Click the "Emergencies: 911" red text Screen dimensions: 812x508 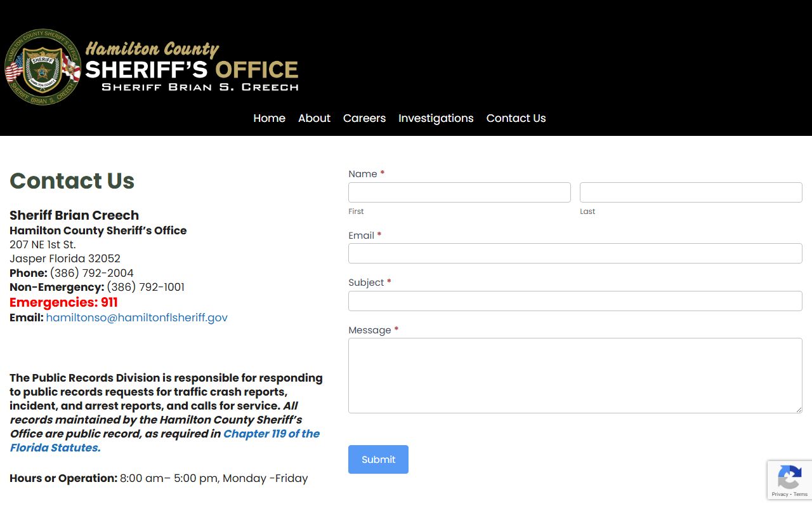pyautogui.click(x=63, y=302)
